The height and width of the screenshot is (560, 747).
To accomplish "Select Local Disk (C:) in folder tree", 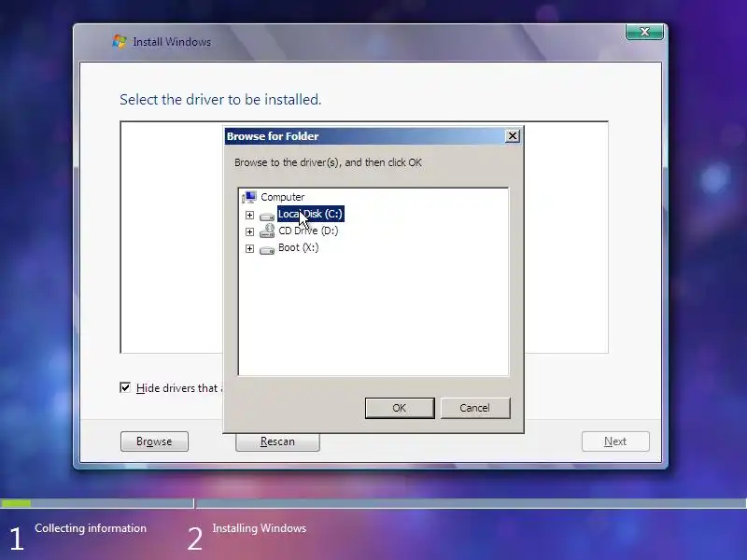I will pos(311,214).
